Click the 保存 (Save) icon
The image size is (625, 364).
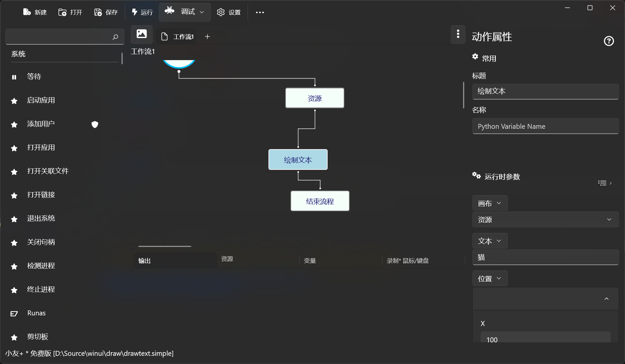(98, 12)
